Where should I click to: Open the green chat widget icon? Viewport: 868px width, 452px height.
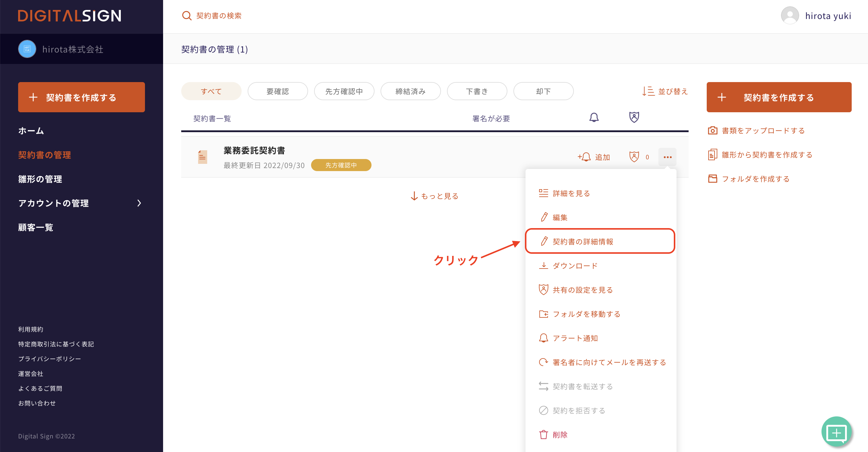(x=837, y=432)
